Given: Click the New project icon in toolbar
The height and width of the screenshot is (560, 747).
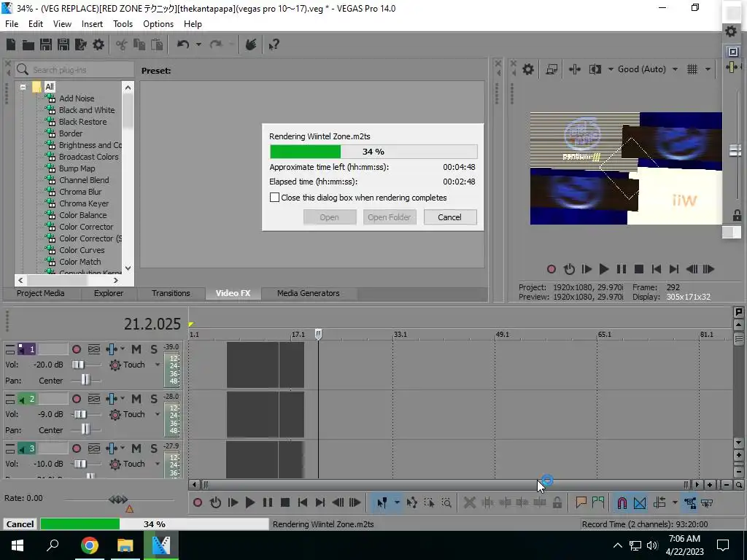Looking at the screenshot, I should point(11,44).
